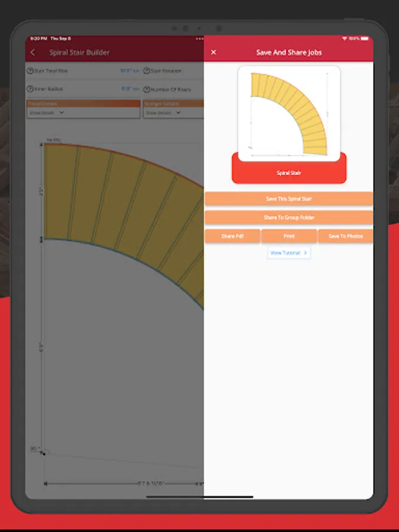
Task: Open the View Tutorial link
Action: tap(288, 253)
